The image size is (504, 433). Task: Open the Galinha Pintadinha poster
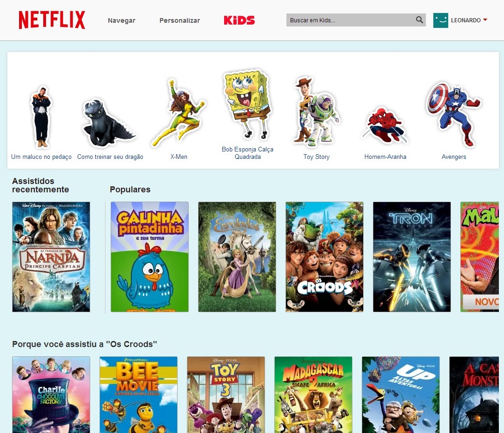click(x=149, y=256)
